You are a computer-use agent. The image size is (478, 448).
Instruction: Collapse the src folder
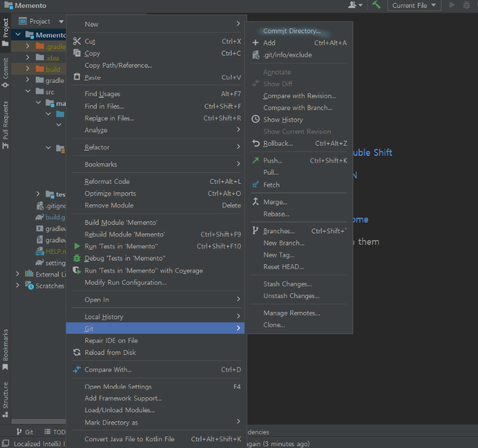pyautogui.click(x=28, y=91)
